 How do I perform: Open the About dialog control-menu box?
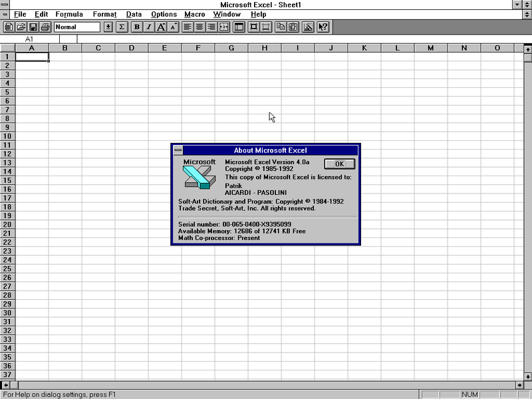coord(178,150)
